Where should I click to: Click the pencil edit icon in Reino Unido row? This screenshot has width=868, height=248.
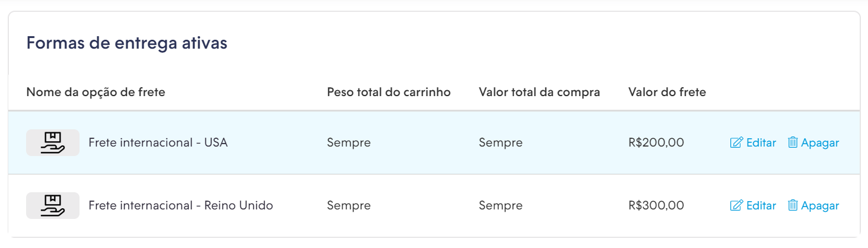[x=736, y=205]
